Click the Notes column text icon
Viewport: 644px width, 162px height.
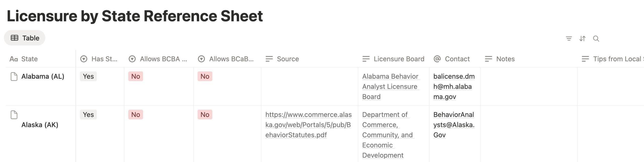[488, 59]
